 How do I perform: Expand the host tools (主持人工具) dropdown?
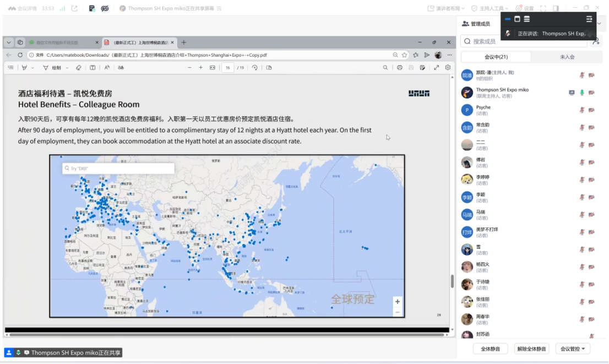pos(490,8)
